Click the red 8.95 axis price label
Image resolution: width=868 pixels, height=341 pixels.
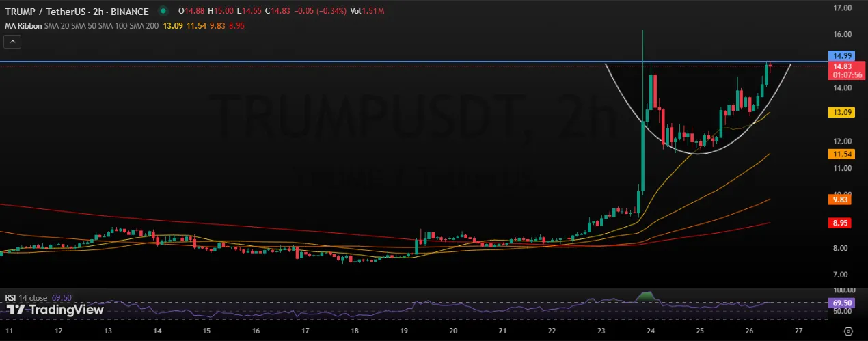click(x=840, y=223)
